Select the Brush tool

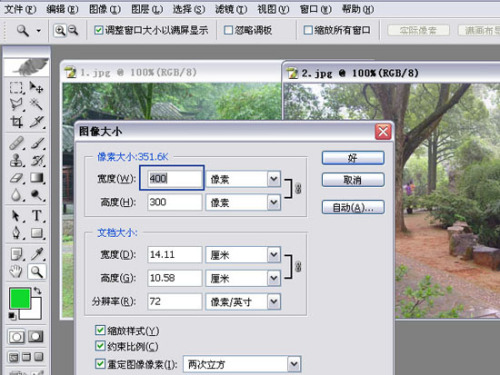[36, 143]
